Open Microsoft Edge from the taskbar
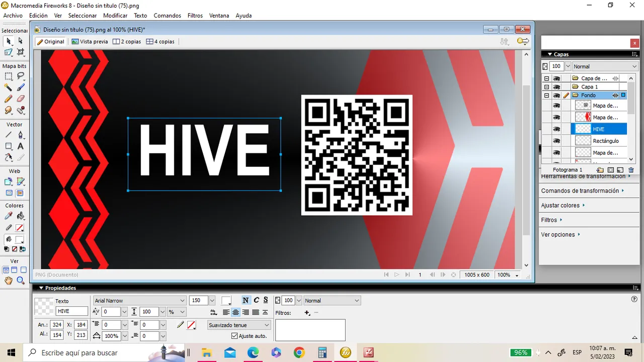Image resolution: width=644 pixels, height=362 pixels. click(253, 352)
